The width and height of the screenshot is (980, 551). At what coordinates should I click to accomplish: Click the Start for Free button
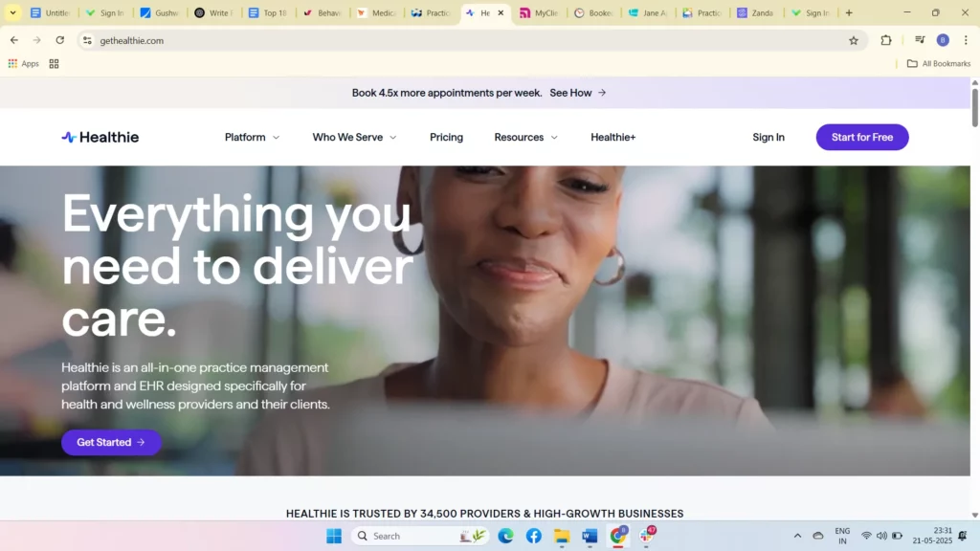pyautogui.click(x=862, y=137)
